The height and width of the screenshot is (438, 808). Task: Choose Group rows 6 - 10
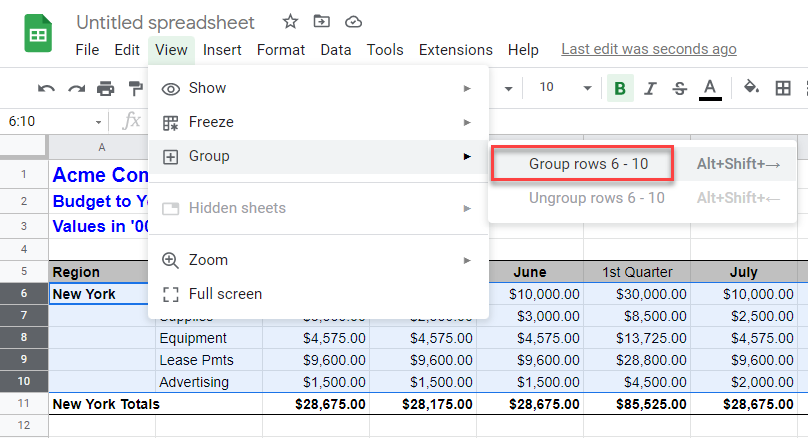581,164
